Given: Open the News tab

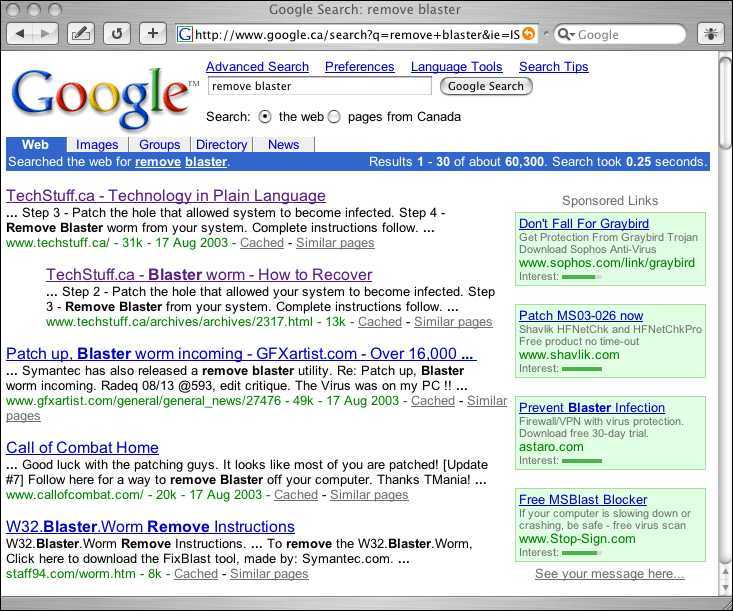Looking at the screenshot, I should click(284, 145).
